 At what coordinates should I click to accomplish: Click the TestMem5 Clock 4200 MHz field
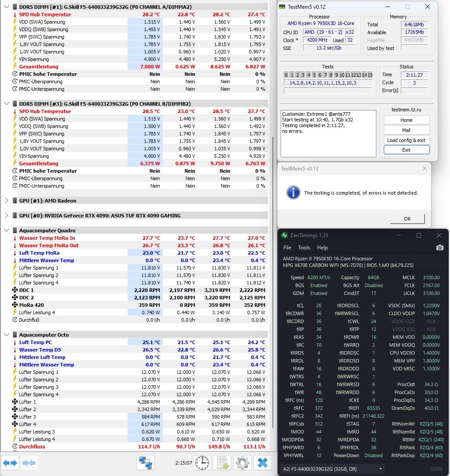click(x=317, y=40)
